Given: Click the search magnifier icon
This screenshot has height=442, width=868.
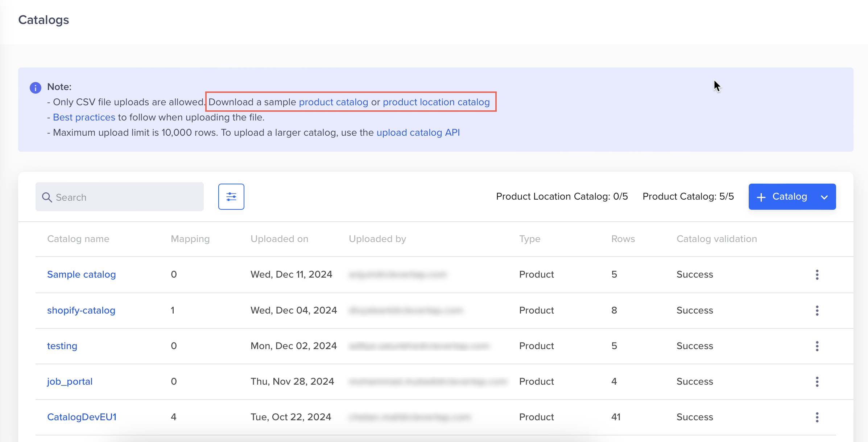Looking at the screenshot, I should (47, 197).
